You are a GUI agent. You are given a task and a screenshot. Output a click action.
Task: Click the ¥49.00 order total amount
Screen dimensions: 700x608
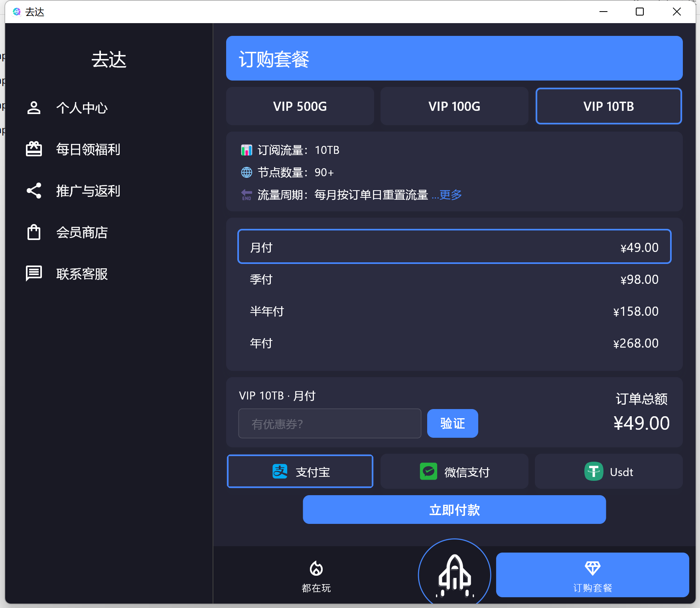(x=641, y=423)
